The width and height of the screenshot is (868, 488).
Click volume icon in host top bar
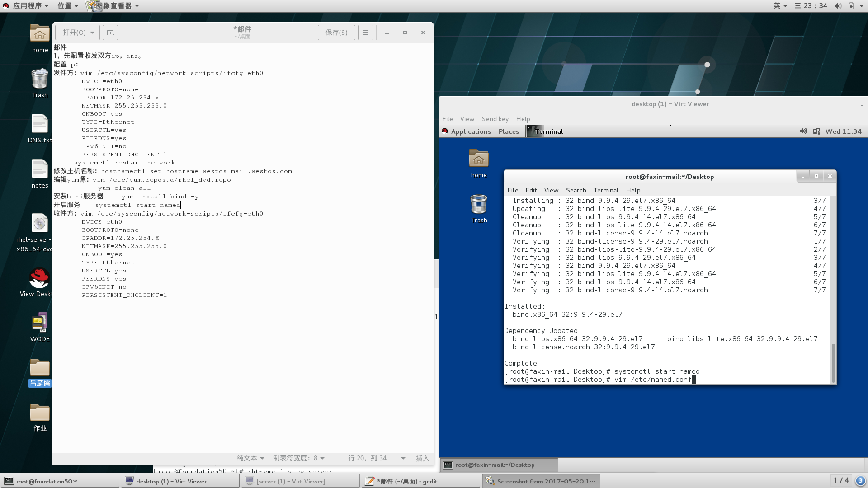pyautogui.click(x=838, y=6)
